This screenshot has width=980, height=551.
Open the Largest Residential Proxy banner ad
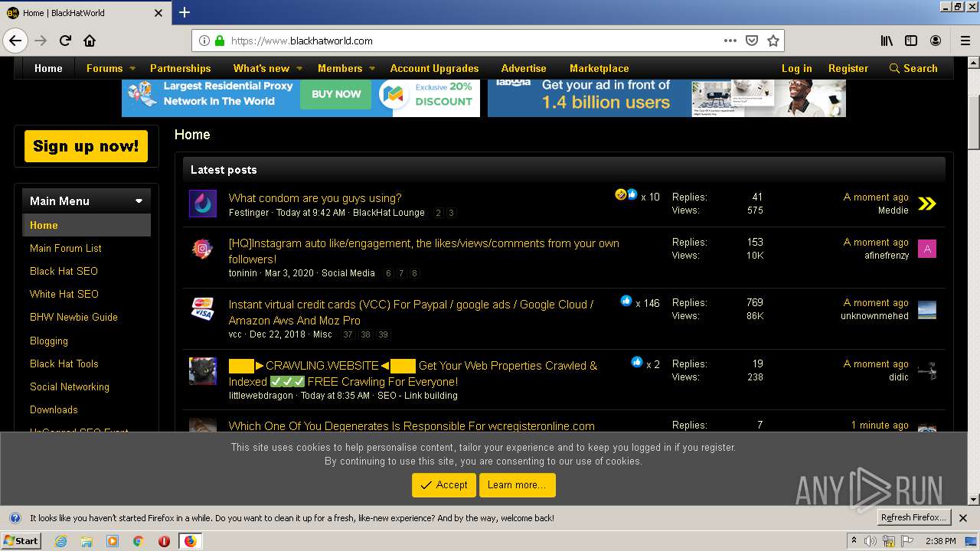click(x=301, y=98)
